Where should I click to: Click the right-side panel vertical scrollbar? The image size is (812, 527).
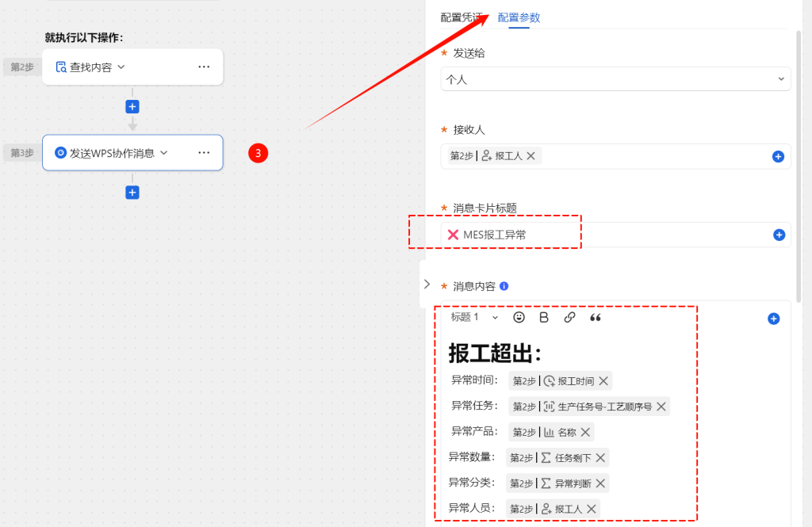tap(799, 166)
